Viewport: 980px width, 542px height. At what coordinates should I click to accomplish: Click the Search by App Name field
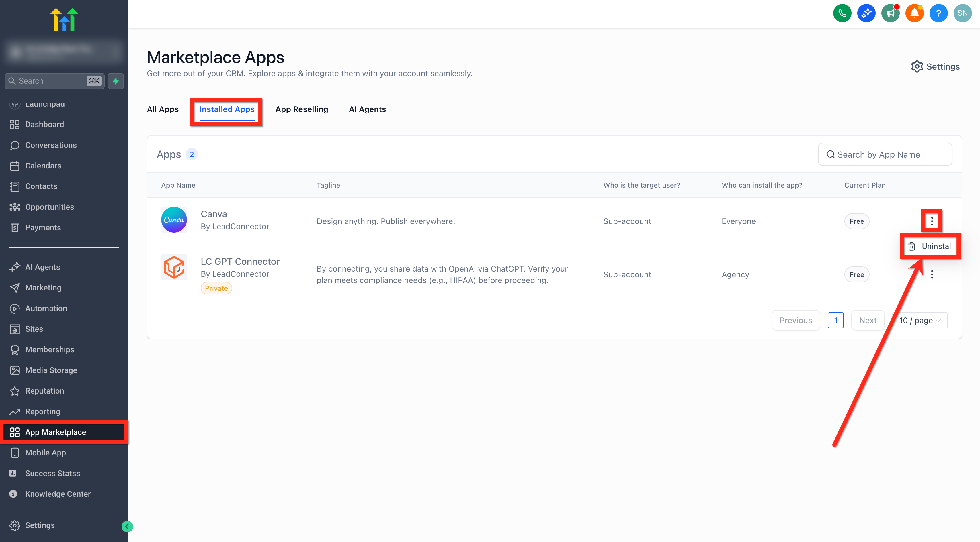click(885, 154)
